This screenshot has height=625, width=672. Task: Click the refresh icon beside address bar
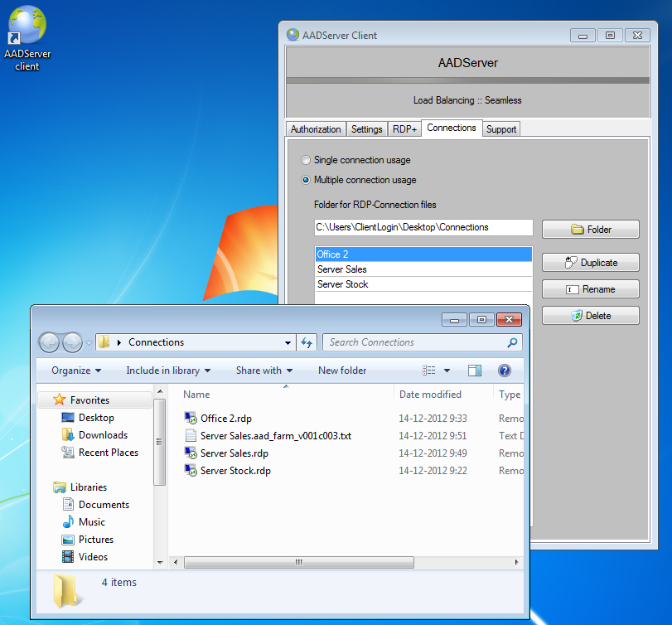click(307, 342)
